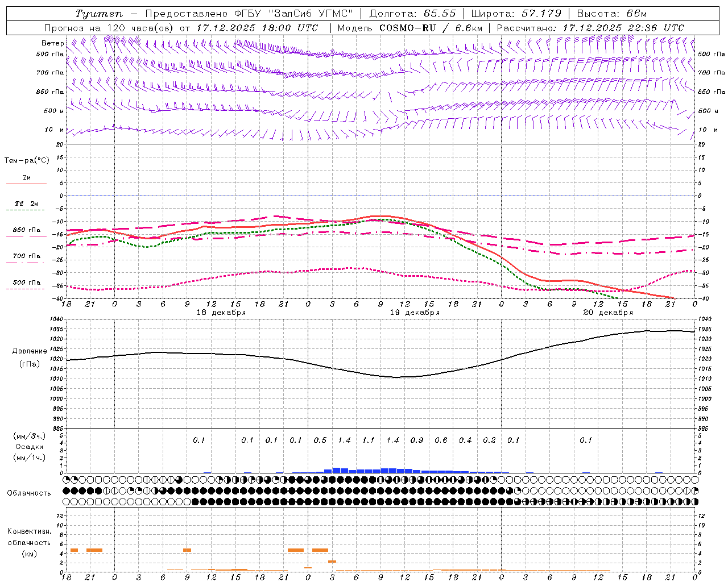
Task: Click the '(мм/1ч.)' unit label
Action: pos(29,458)
